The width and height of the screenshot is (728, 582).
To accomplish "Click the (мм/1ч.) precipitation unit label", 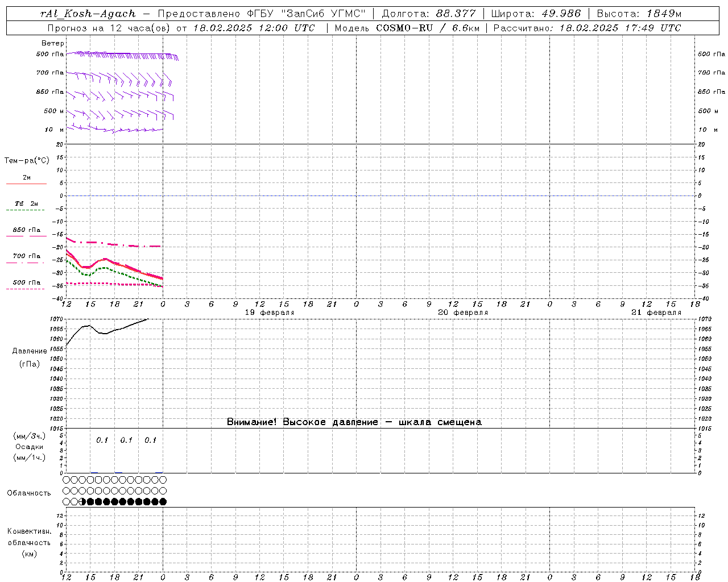I will tap(30, 458).
